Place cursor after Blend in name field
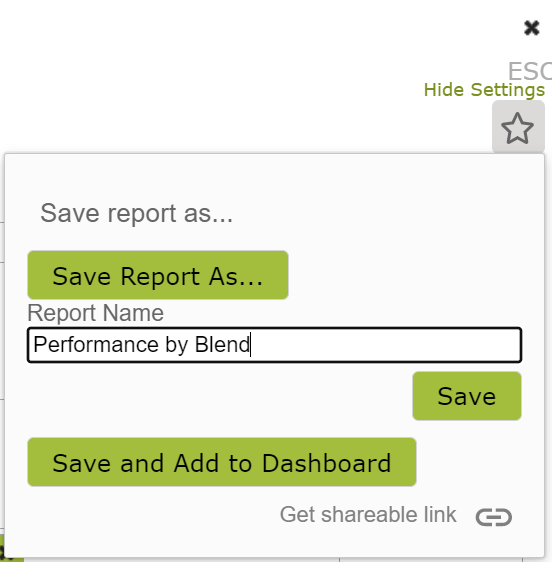552x562 pixels. (251, 344)
